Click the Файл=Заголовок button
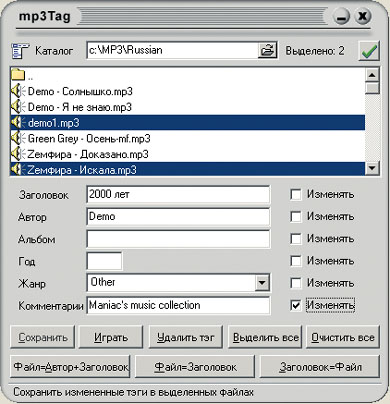Viewport: 390px width, 404px height. pos(195,367)
